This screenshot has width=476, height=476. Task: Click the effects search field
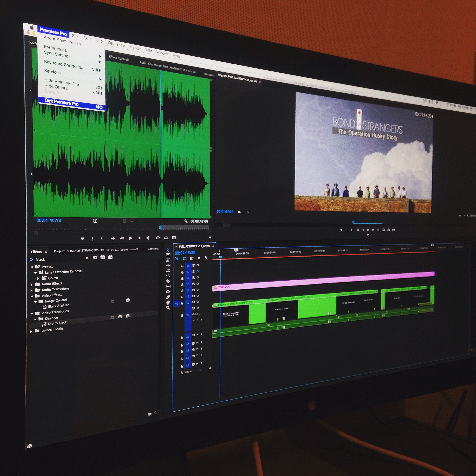[59, 259]
